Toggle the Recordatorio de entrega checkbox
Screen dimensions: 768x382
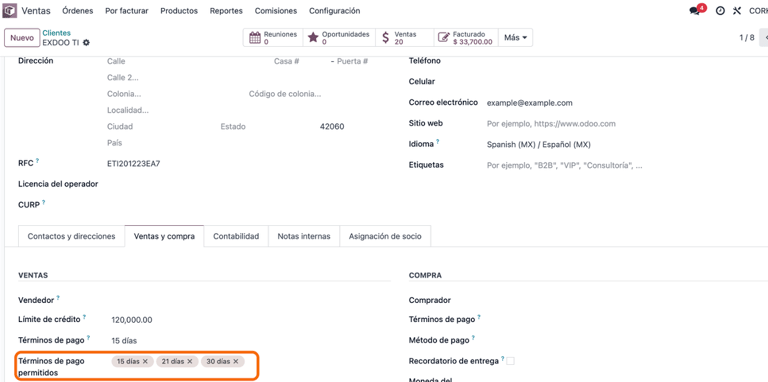pos(511,361)
